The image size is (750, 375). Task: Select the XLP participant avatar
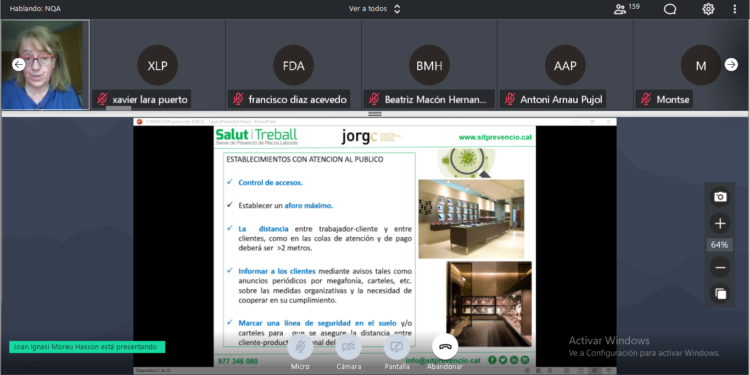[157, 65]
